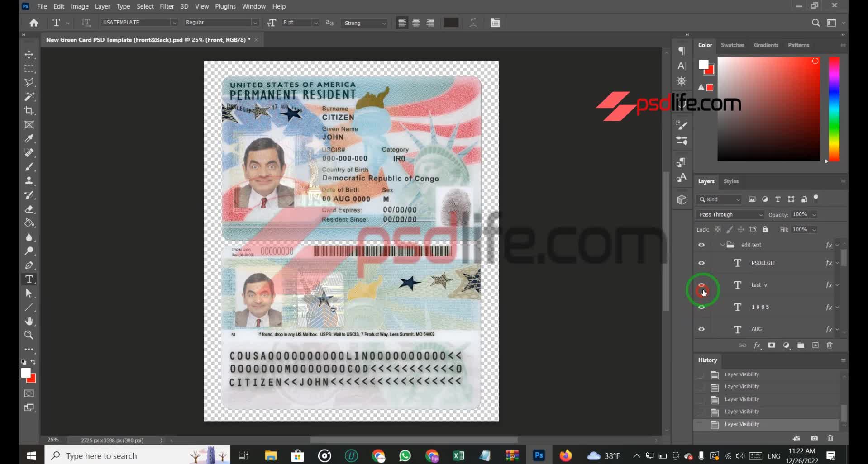Open the Pass Through blend mode dropdown

(730, 215)
